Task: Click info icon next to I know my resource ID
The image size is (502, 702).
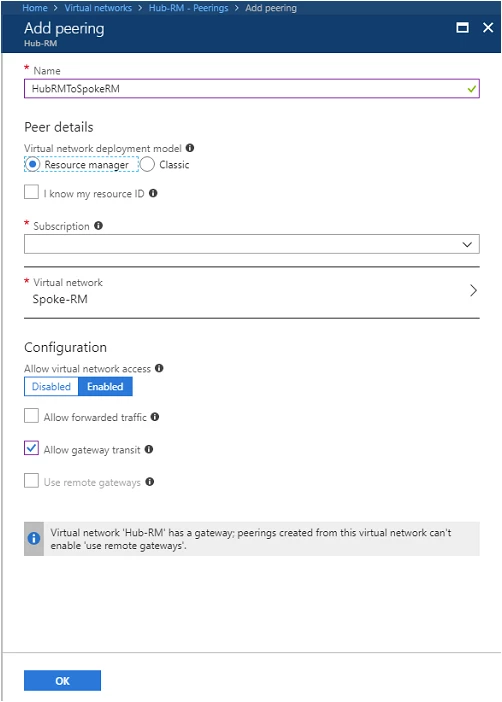Action: coord(153,193)
